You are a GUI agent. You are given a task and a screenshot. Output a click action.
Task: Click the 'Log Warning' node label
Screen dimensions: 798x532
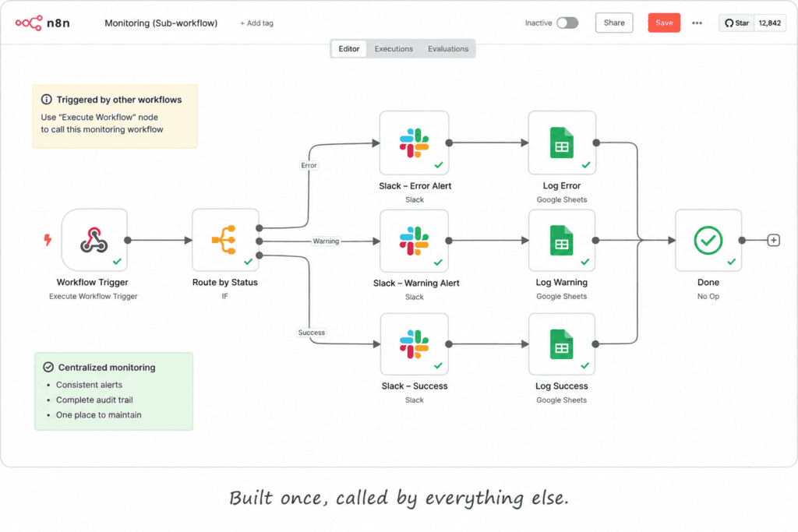(561, 282)
